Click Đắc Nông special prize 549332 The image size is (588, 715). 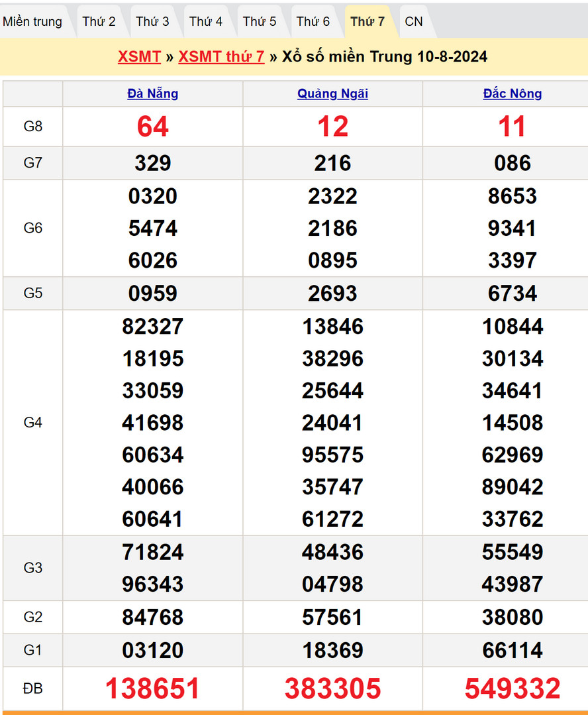(513, 688)
